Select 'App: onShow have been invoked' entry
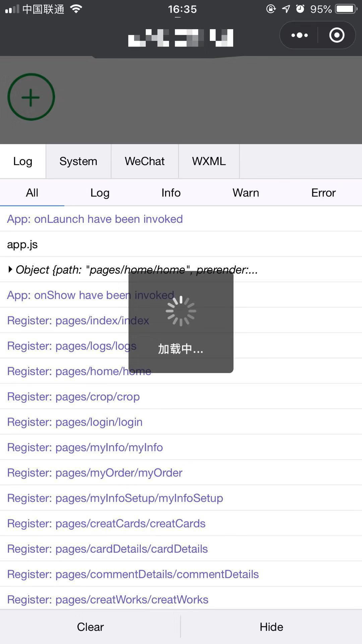 181,295
